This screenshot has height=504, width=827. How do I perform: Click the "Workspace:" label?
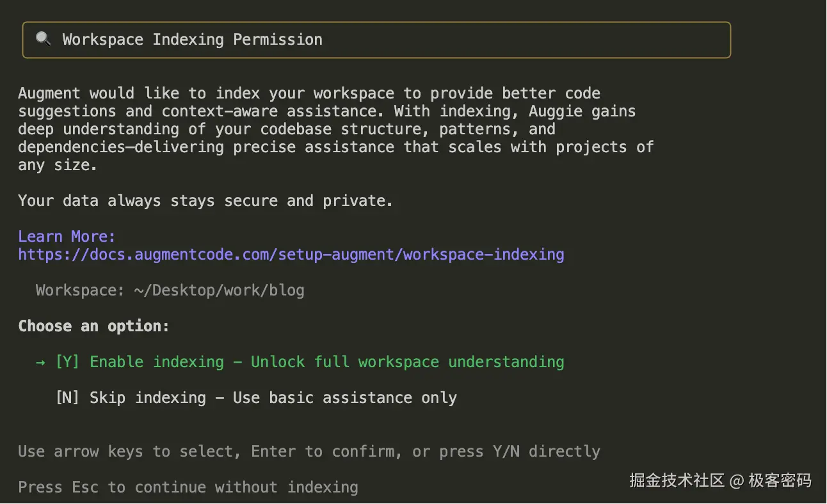pos(80,290)
